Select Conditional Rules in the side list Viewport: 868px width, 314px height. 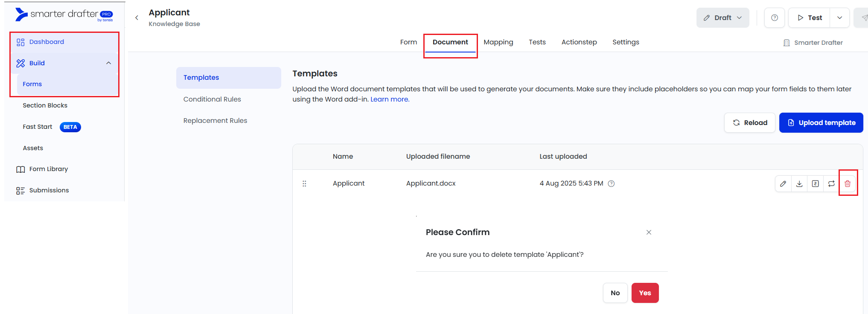coord(212,99)
